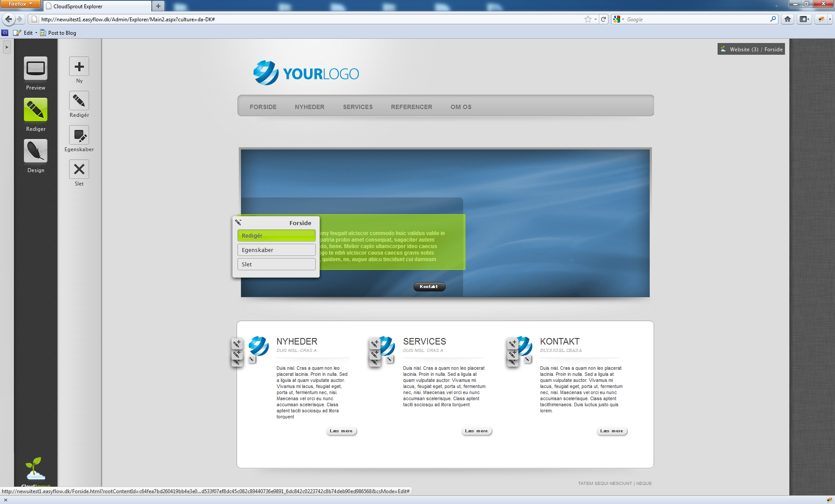Viewport: 835px width, 504px height.
Task: Choose Egenskaber in the Forside popup menu
Action: click(276, 250)
